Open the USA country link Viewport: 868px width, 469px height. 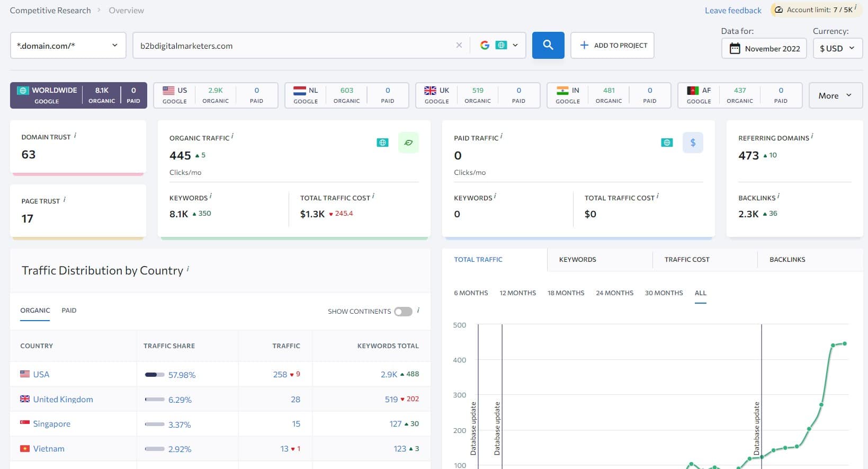[x=41, y=375]
